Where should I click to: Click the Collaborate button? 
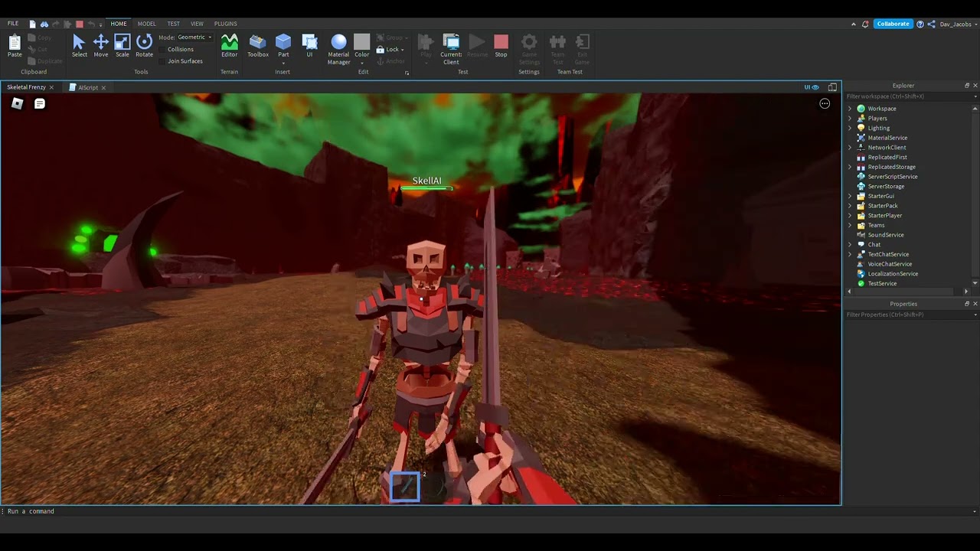(893, 24)
